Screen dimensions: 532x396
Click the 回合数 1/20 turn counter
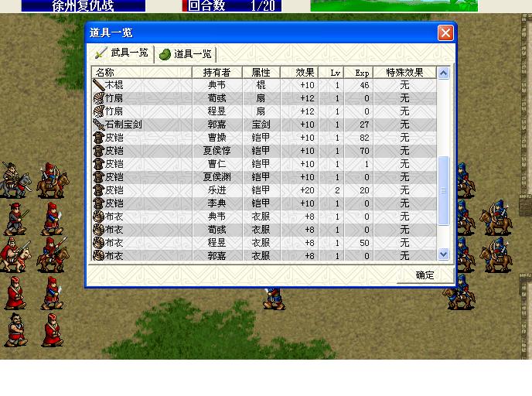[x=232, y=5]
